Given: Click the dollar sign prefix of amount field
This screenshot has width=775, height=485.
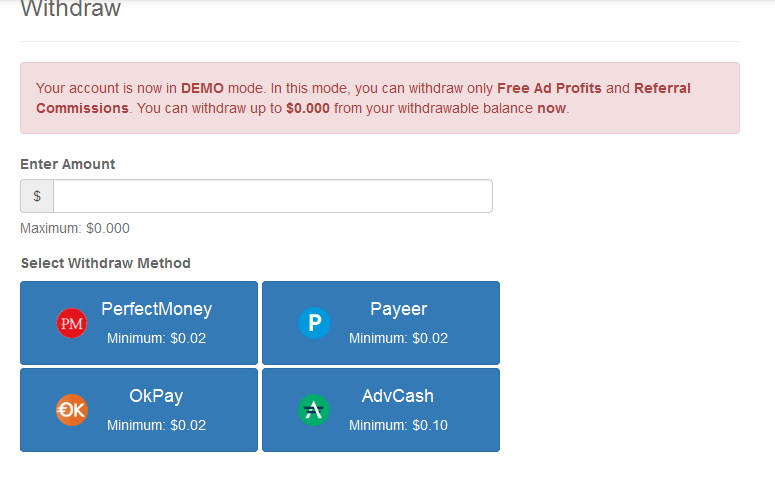Looking at the screenshot, I should [x=37, y=196].
